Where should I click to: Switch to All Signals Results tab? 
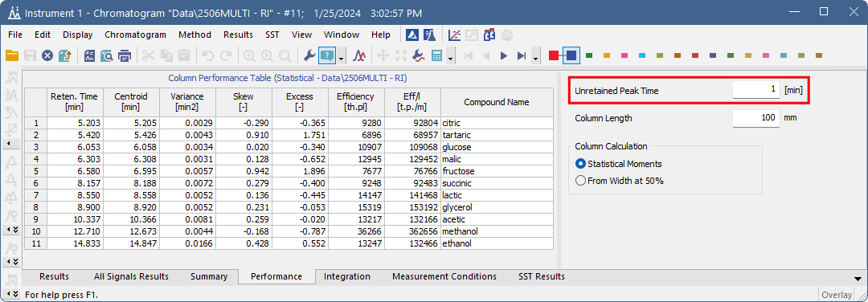coord(131,276)
